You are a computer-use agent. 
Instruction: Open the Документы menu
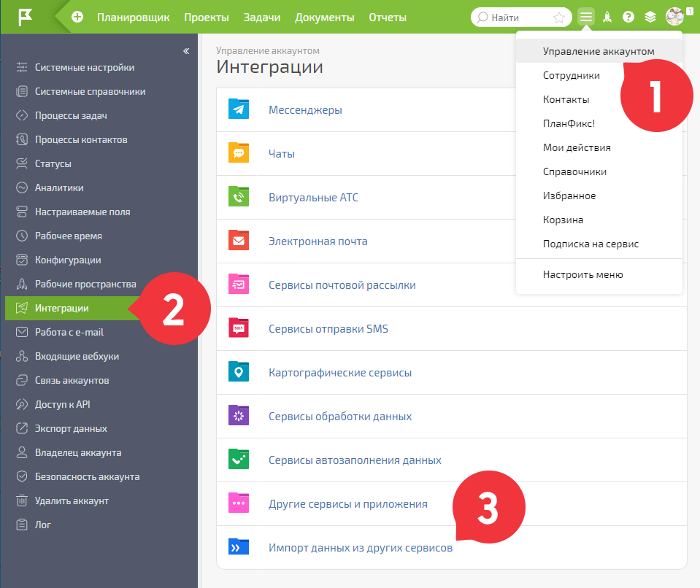325,18
